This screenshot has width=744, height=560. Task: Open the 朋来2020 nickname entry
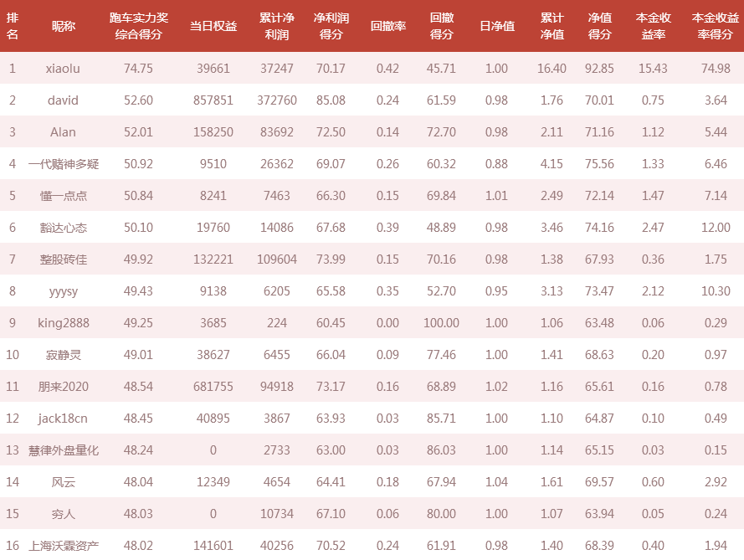point(63,386)
